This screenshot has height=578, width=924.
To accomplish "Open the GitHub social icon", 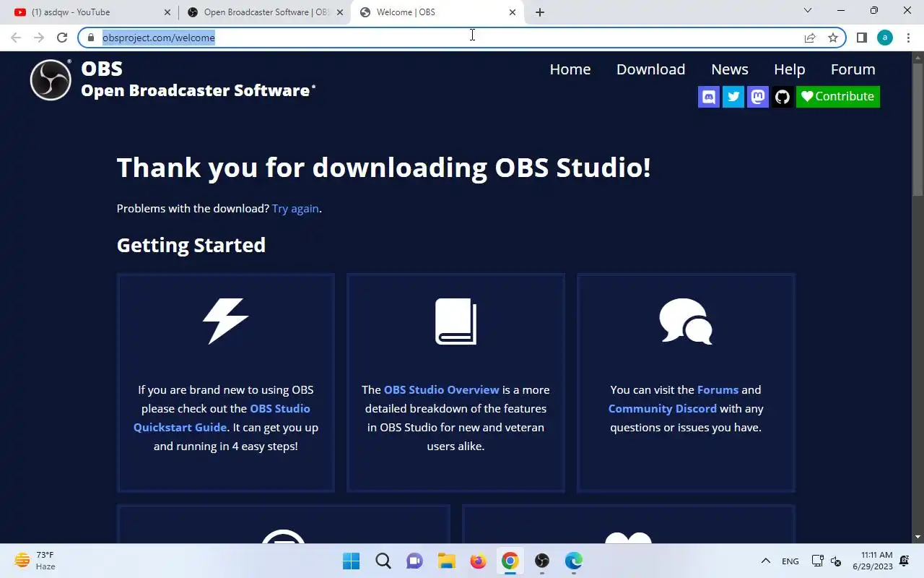I will (x=783, y=97).
